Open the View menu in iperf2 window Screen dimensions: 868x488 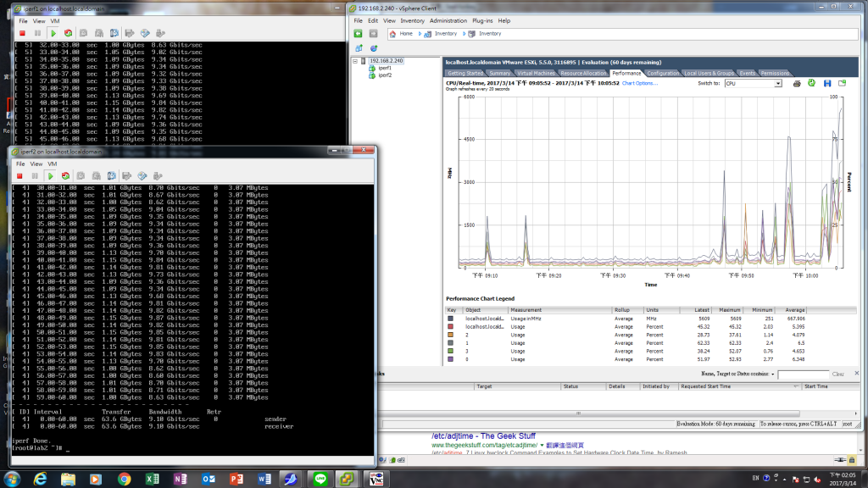point(36,164)
